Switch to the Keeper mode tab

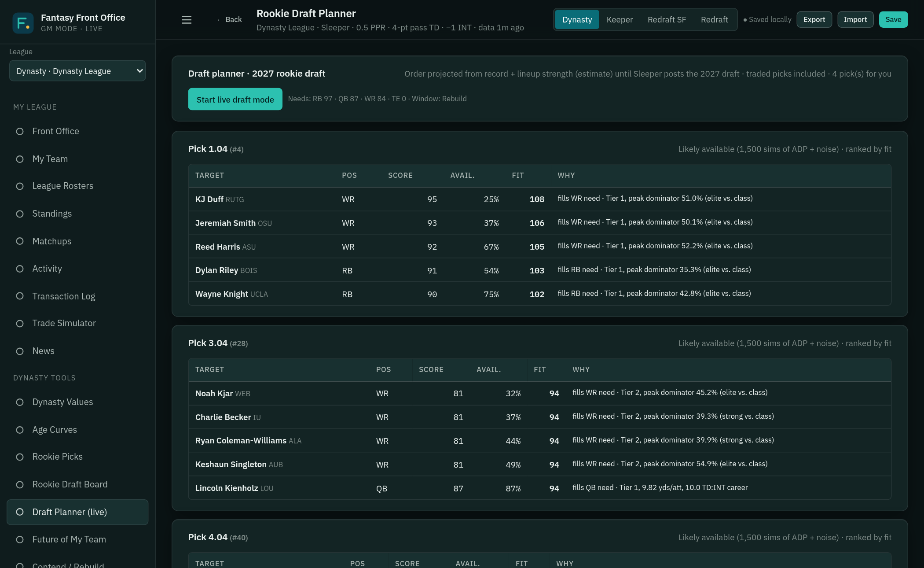pos(620,20)
